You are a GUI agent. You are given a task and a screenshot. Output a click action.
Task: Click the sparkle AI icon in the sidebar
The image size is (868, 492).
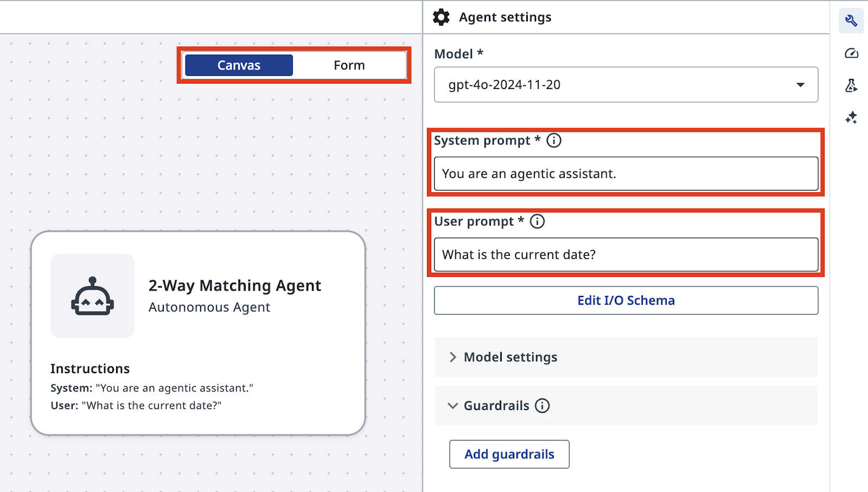click(851, 117)
